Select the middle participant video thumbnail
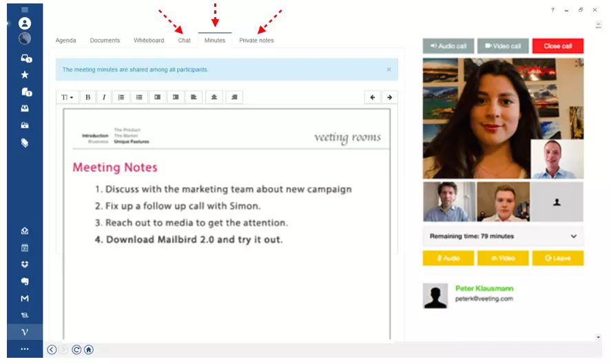611x364 pixels. 503,202
